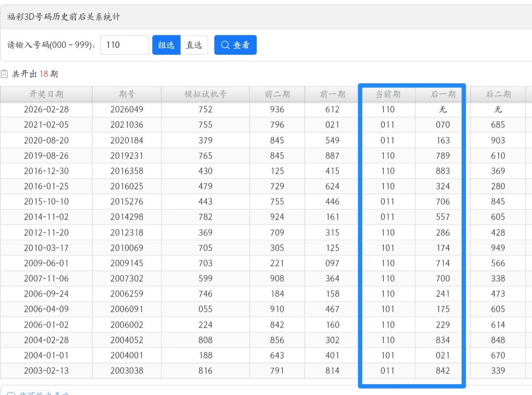Focus the number input containing 110

click(x=124, y=45)
